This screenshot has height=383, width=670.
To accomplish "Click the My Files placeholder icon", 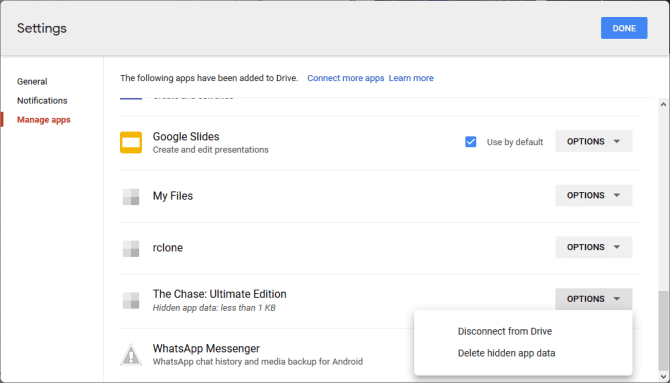I will click(131, 197).
